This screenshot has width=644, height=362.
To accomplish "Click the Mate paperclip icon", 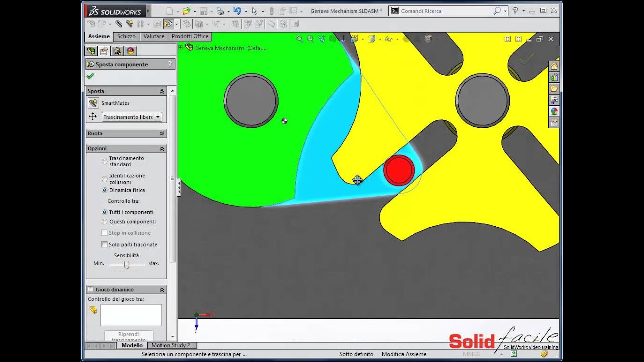I will click(119, 24).
